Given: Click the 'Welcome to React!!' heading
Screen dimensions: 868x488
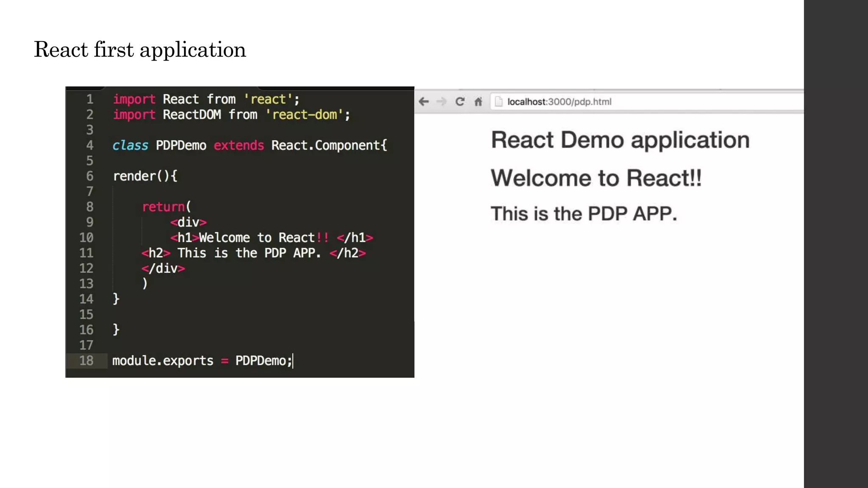Looking at the screenshot, I should tap(596, 178).
